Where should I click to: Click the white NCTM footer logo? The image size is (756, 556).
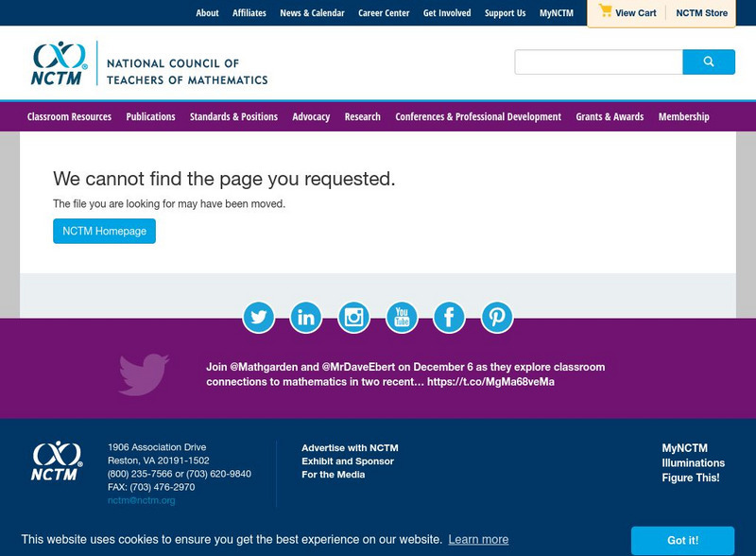point(57,460)
